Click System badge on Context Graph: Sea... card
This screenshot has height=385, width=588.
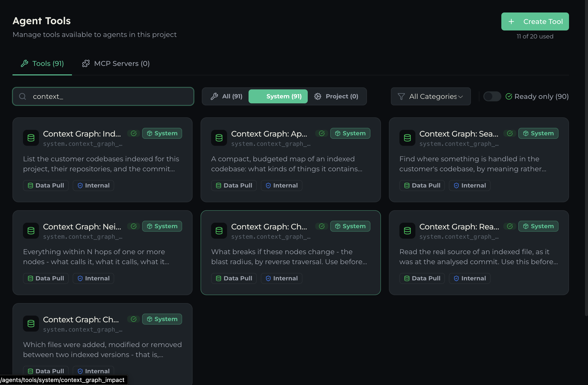[x=538, y=133]
